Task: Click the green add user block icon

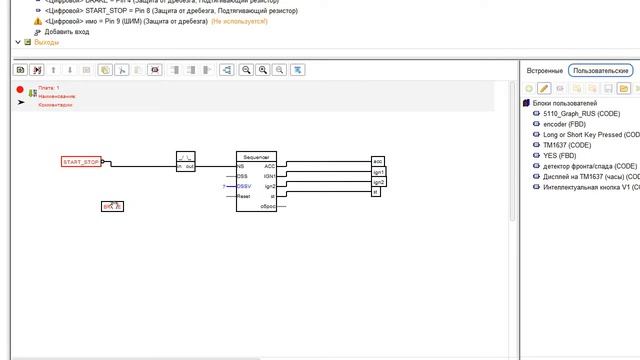Action: tap(529, 88)
